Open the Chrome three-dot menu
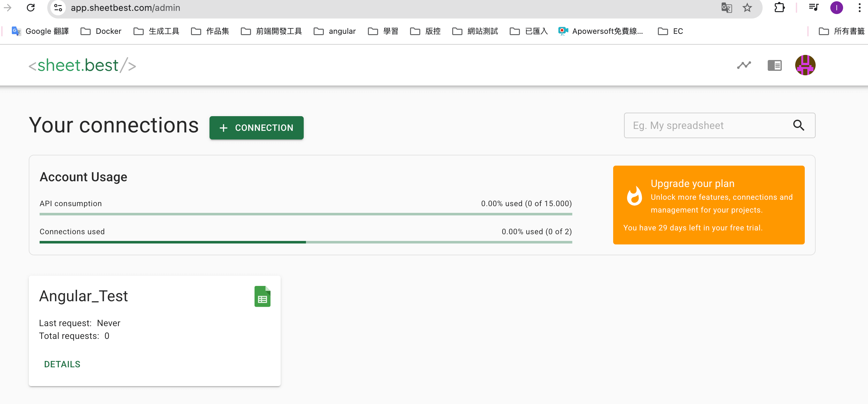This screenshot has height=404, width=868. tap(859, 8)
